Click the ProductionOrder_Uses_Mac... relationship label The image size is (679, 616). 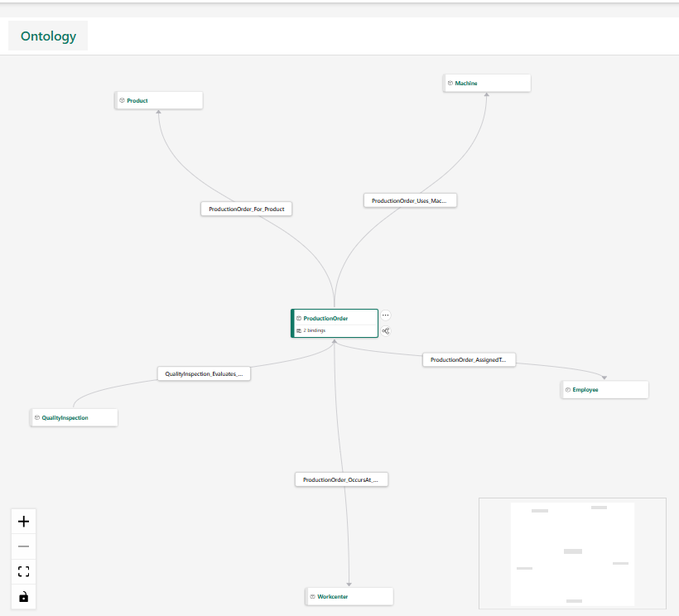coord(410,200)
